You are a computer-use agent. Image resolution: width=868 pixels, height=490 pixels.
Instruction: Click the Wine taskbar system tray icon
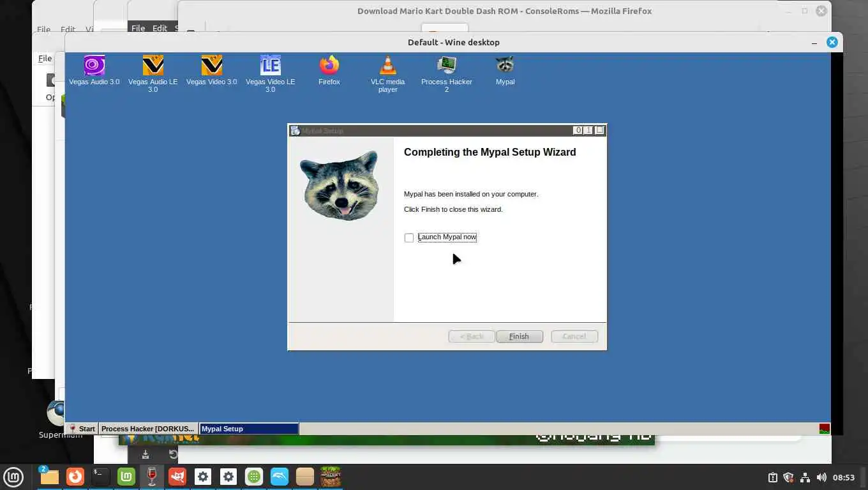(x=825, y=429)
